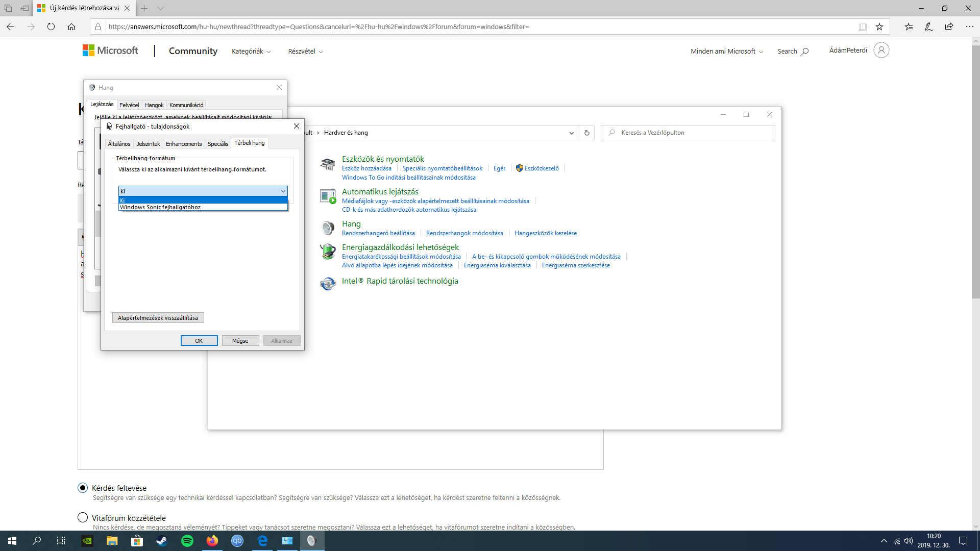Click Search on Microsoft Community header
This screenshot has width=980, height=551.
click(793, 52)
